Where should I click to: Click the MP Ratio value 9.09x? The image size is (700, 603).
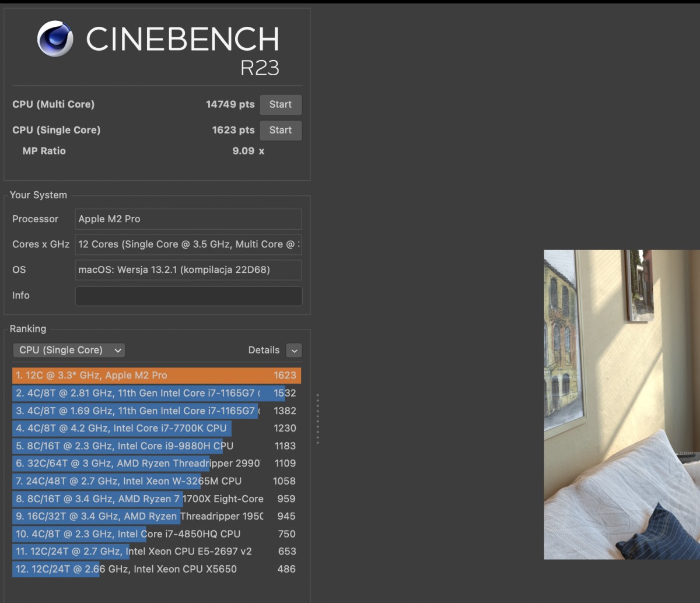pos(247,150)
